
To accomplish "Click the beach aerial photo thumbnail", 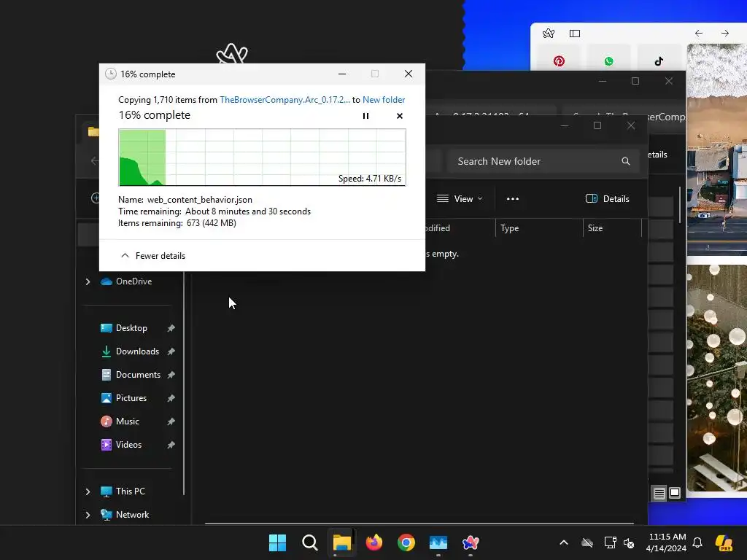I will pyautogui.click(x=716, y=150).
